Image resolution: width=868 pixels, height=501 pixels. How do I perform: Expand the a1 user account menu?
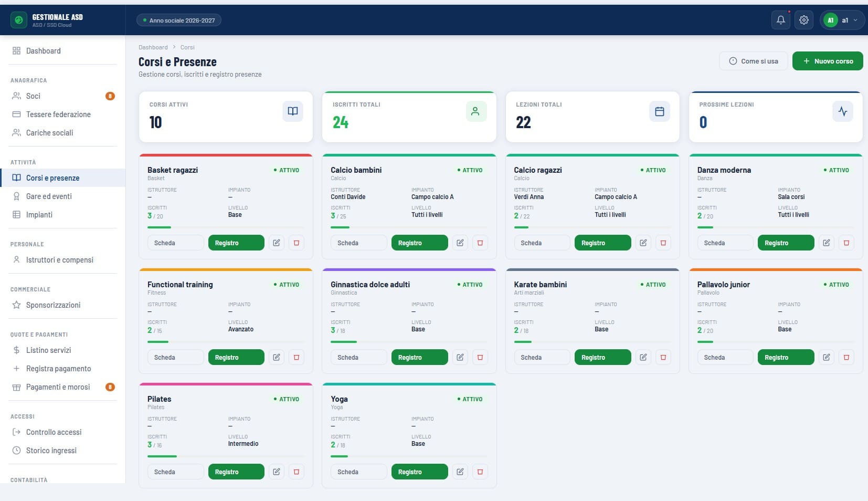pyautogui.click(x=842, y=20)
